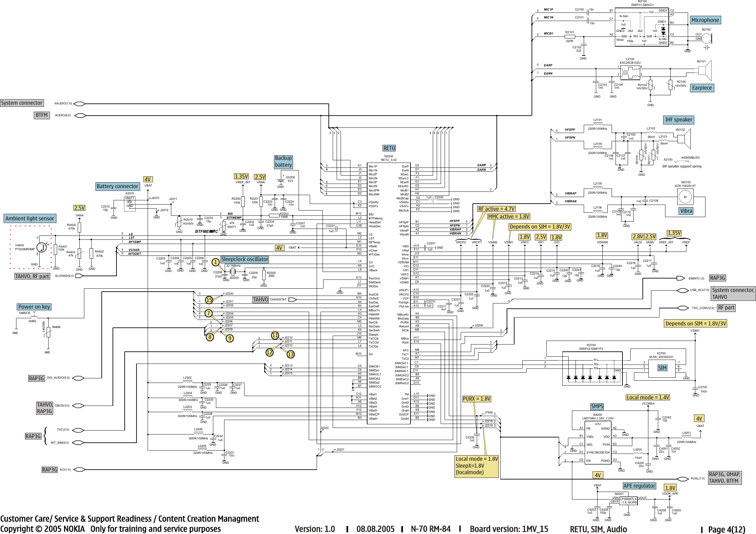This screenshot has height=534, width=756.
Task: Click test point marker 1
Action: click(215, 262)
